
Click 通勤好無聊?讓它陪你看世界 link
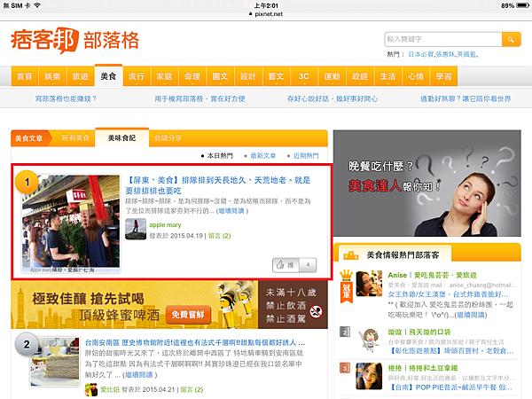coord(465,98)
